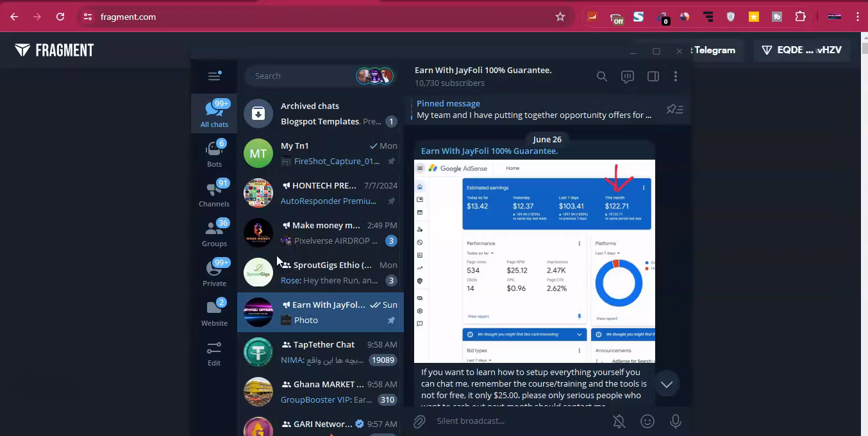The width and height of the screenshot is (868, 436).
Task: Switch to the Bots folder
Action: pos(214,153)
